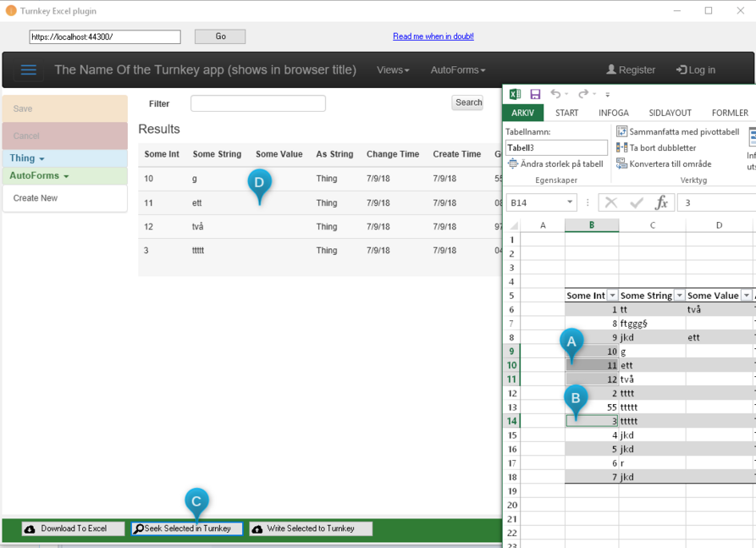Open the Some String filter dropdown

pyautogui.click(x=679, y=296)
